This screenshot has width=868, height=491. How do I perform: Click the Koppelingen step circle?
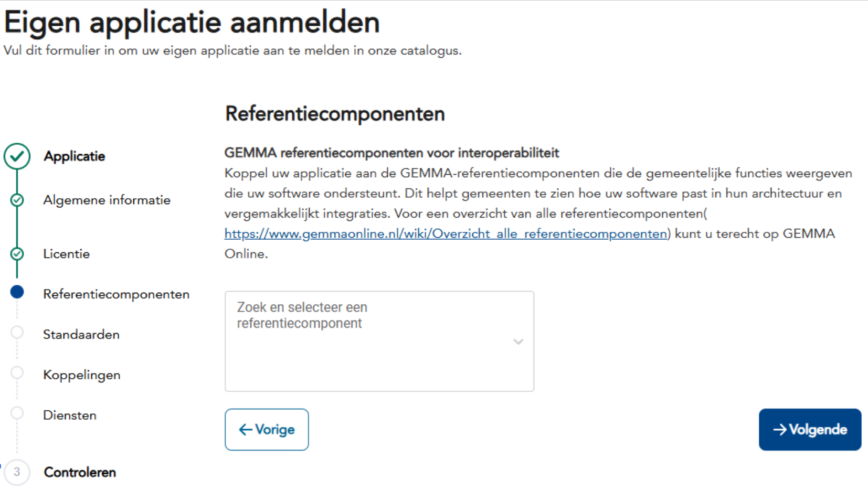point(17,373)
